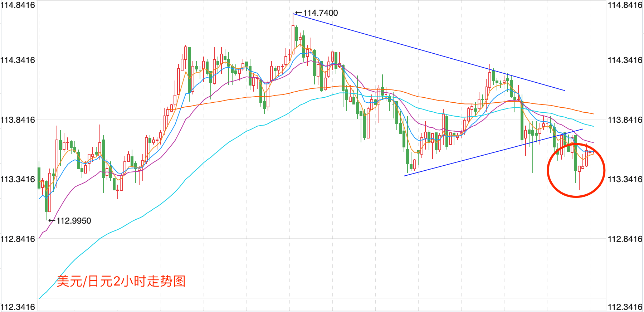Viewport: 644px width, 312px height.
Task: Click left axis value 114.8416
Action: (x=18, y=5)
